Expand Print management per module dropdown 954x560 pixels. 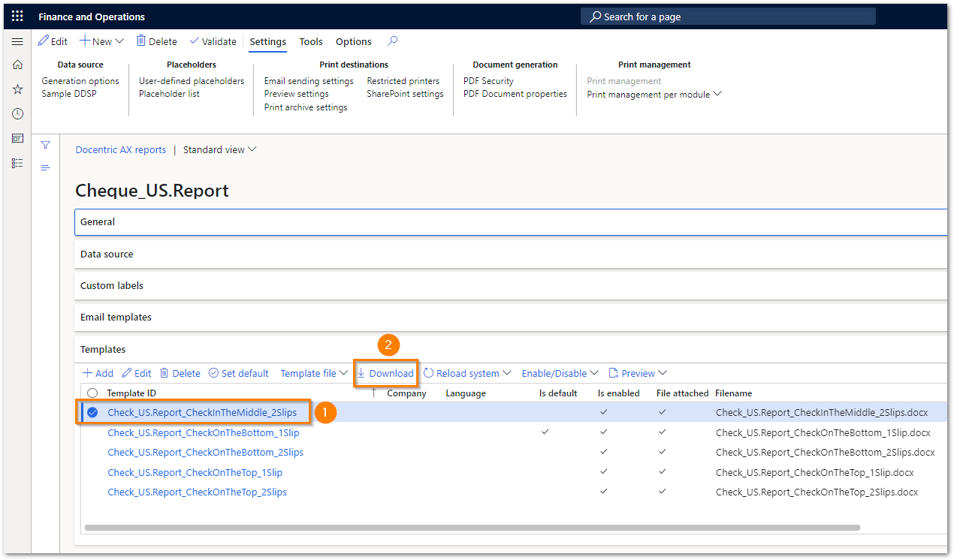coord(654,95)
